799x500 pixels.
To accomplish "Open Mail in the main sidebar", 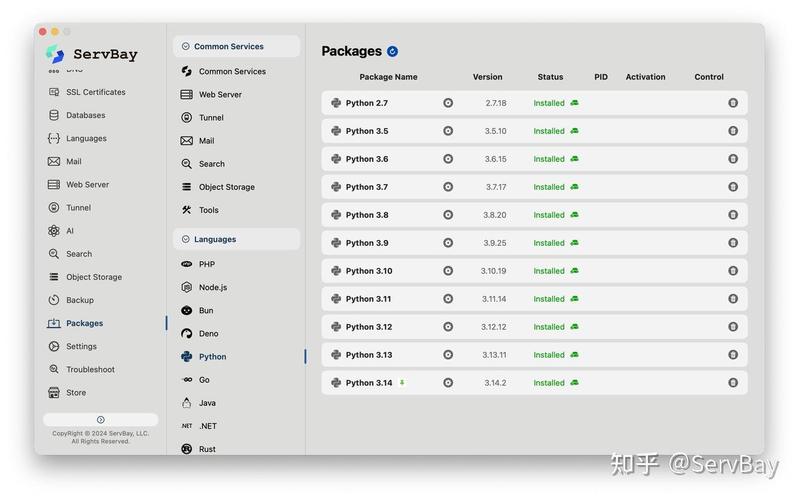I will [64, 162].
